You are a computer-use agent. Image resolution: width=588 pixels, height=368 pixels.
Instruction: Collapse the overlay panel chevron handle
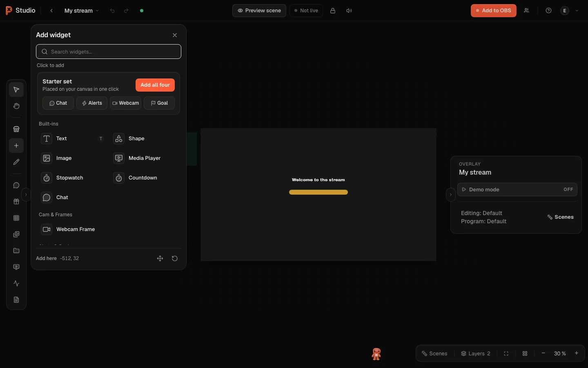point(450,195)
